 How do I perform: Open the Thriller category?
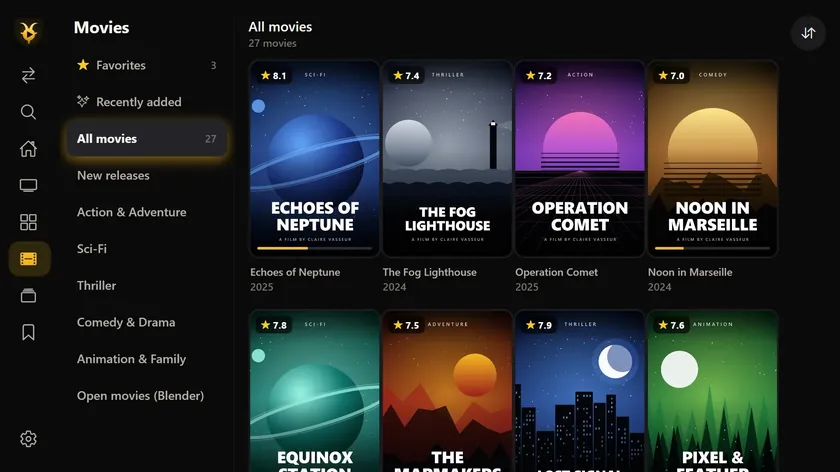pos(146,286)
